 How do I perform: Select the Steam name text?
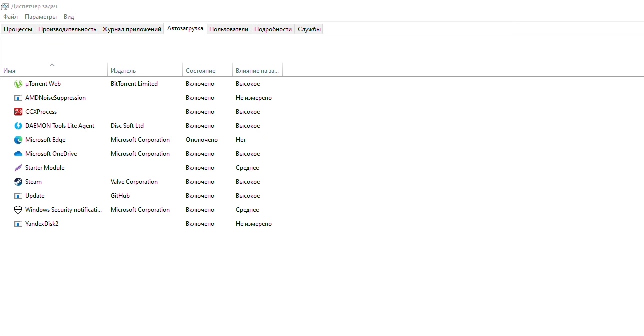33,182
